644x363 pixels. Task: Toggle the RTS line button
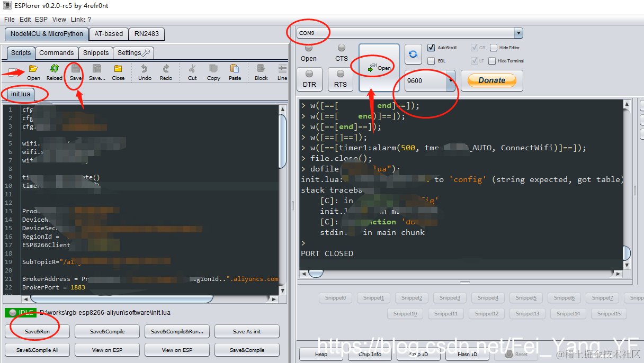click(x=341, y=79)
